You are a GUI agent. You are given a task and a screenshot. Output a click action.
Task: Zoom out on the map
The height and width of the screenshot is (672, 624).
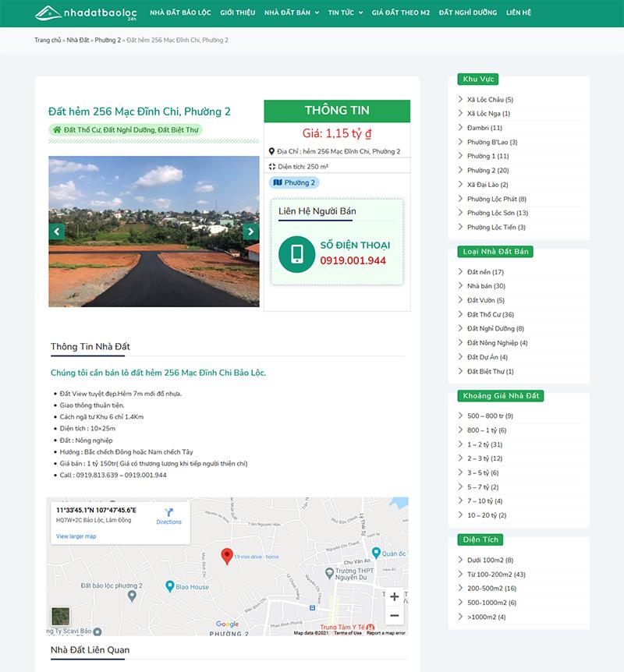coord(394,616)
